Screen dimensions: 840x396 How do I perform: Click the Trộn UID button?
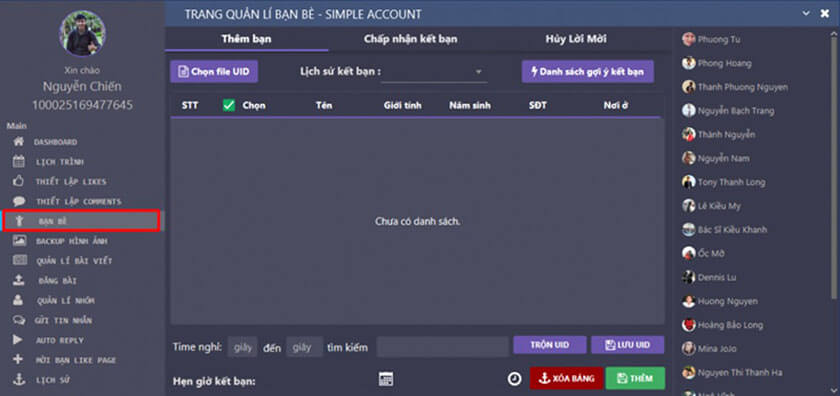click(x=550, y=345)
